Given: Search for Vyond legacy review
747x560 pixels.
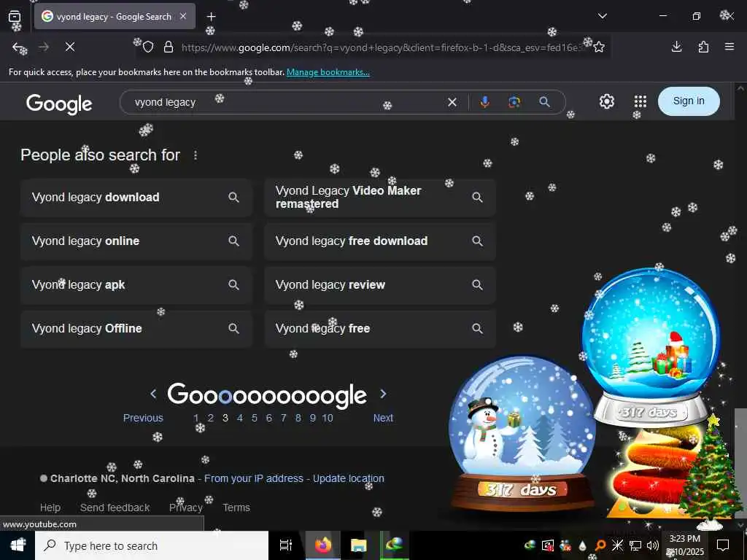Looking at the screenshot, I should tap(379, 285).
